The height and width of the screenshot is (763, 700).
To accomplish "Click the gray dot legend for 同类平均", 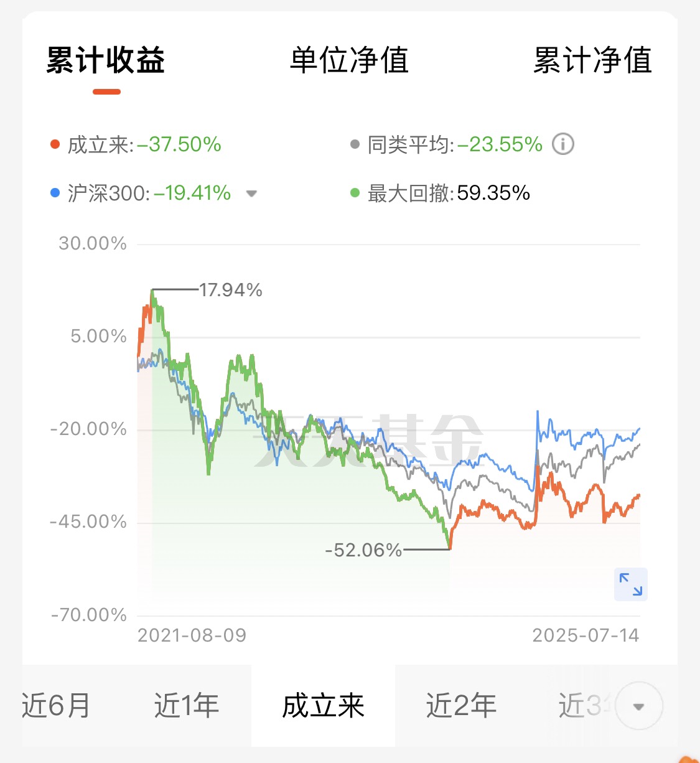I will click(355, 144).
